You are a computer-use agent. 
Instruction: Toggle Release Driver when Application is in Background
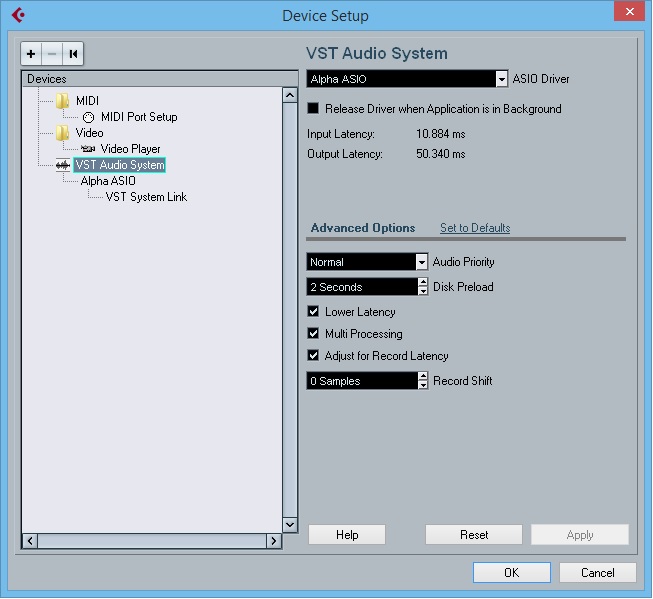[313, 109]
